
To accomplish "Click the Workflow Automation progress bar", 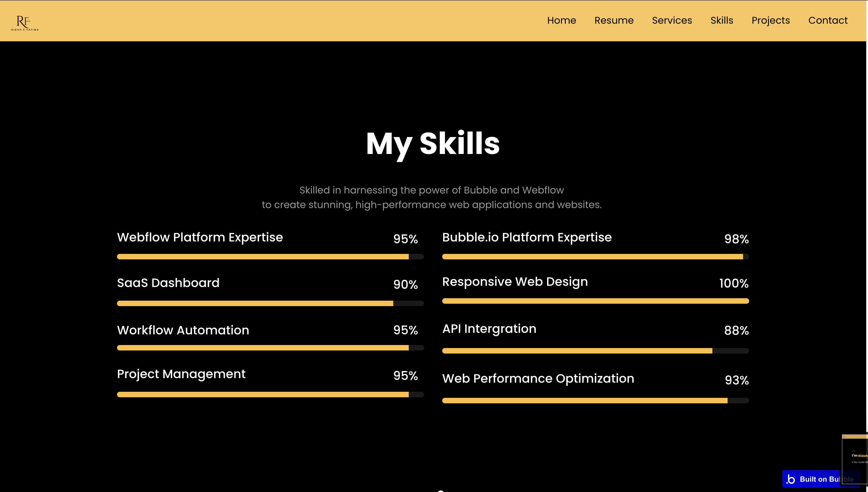I will (x=270, y=347).
